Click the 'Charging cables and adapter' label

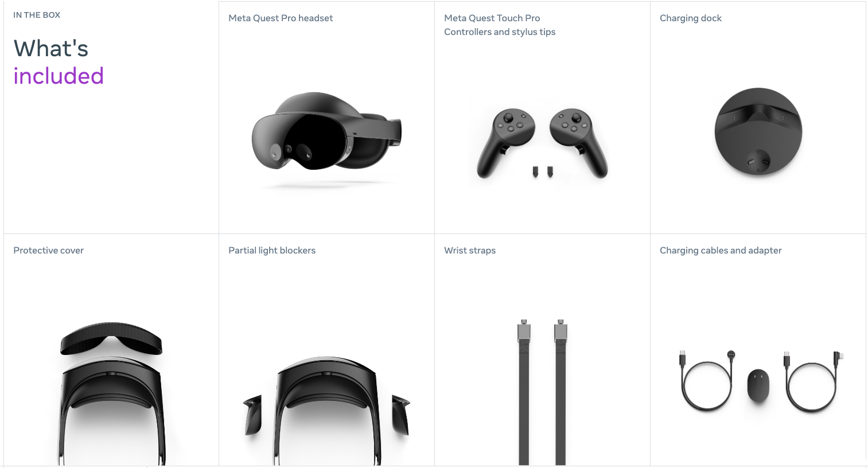click(x=721, y=251)
